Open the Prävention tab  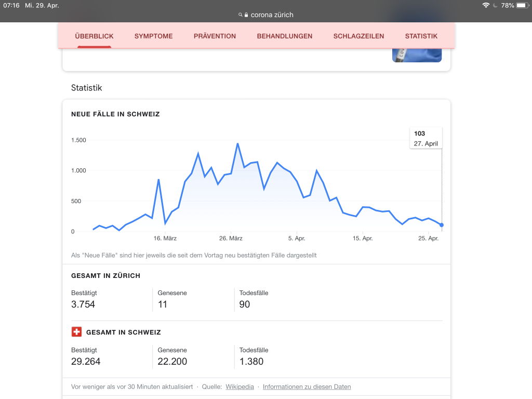click(215, 36)
